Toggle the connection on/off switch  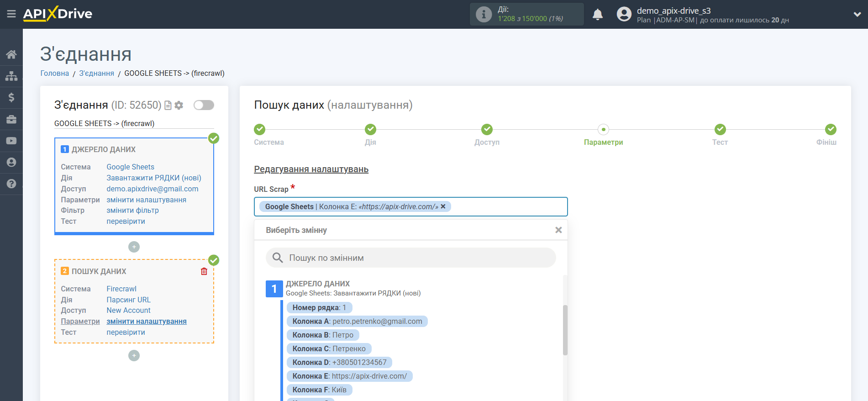(x=204, y=105)
